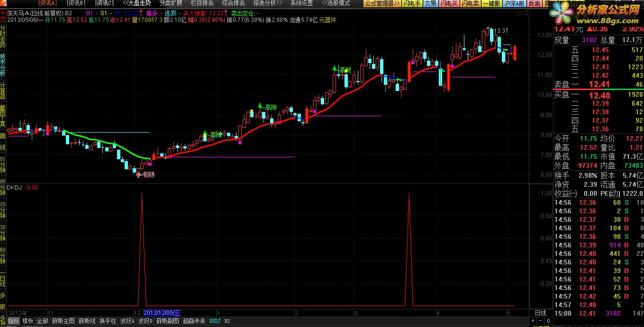
Task: Select the 全部 tab
Action: (x=43, y=321)
